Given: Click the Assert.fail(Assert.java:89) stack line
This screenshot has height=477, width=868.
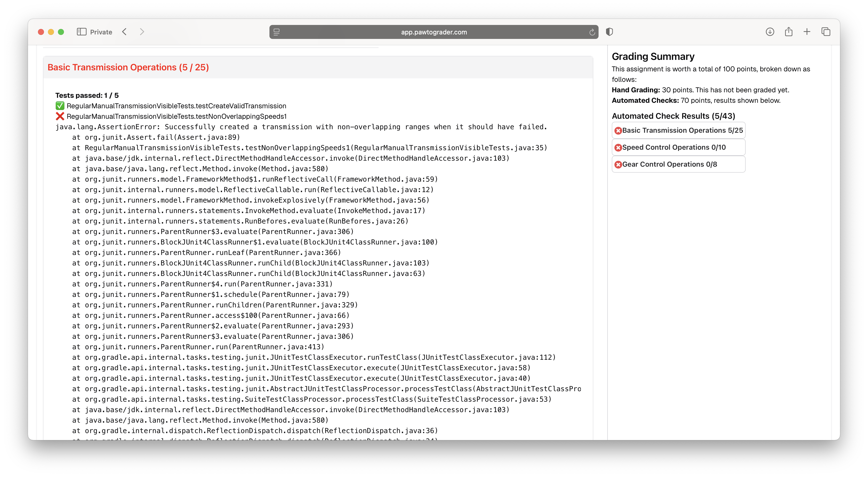Looking at the screenshot, I should click(x=156, y=137).
